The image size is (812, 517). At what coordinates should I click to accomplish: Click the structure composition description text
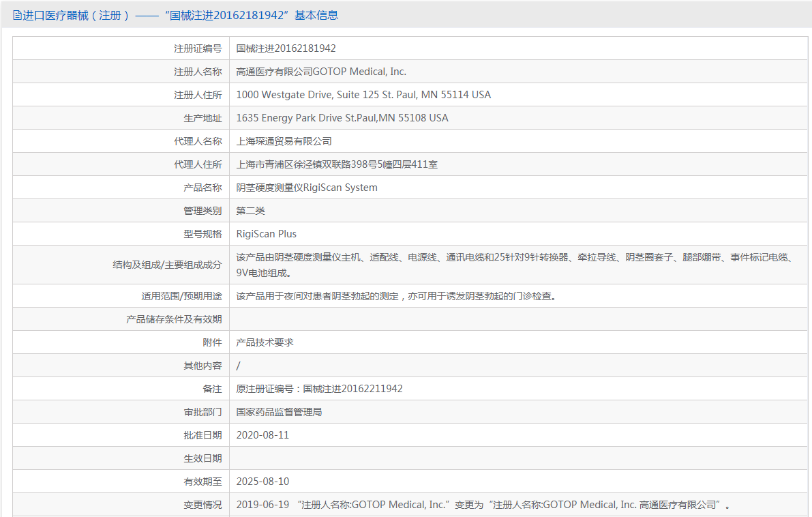(x=516, y=265)
